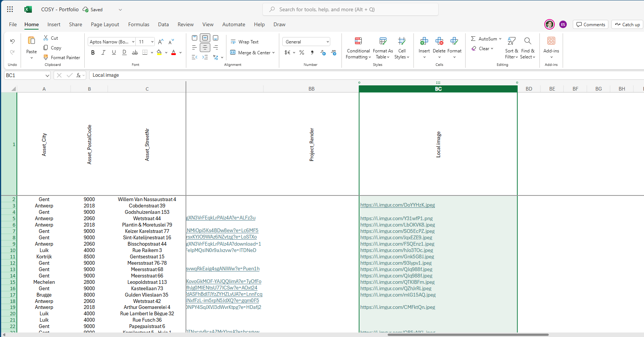Switch to the Formulas tab
The image size is (644, 337).
[139, 24]
